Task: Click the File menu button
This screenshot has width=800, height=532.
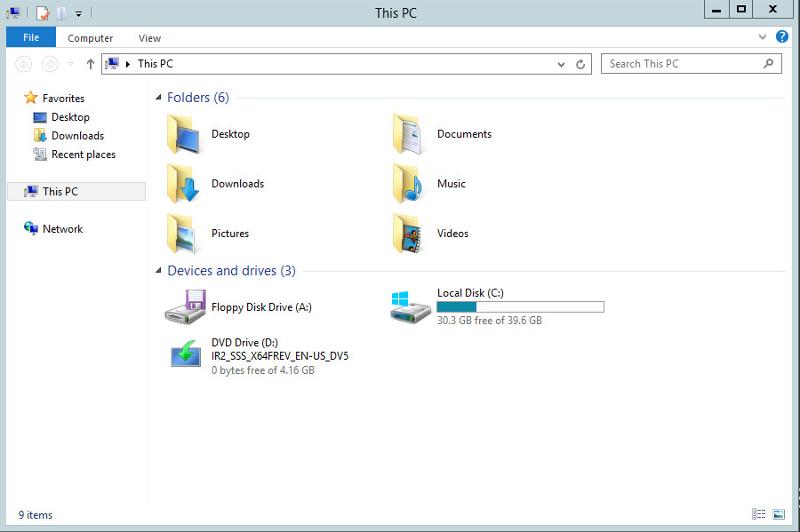Action: point(31,37)
